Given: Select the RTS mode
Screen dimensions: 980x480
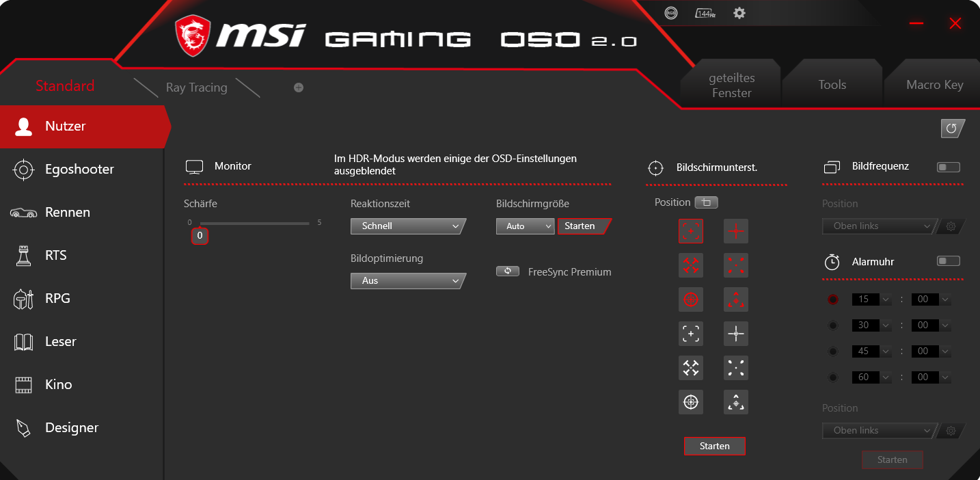Looking at the screenshot, I should coord(81,256).
